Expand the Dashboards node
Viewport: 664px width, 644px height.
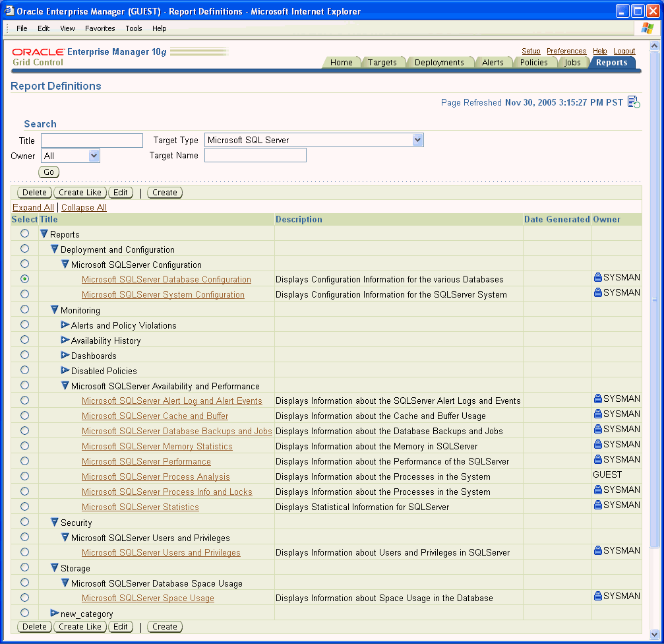[65, 354]
